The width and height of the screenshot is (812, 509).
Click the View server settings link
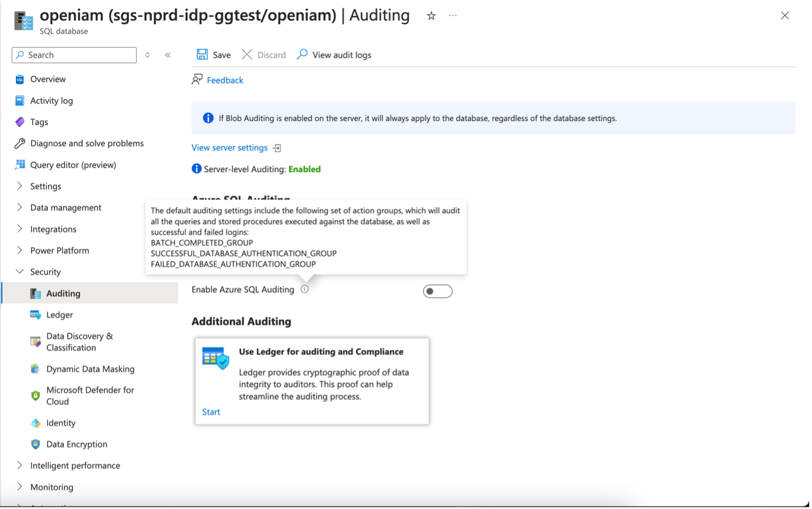pos(229,148)
